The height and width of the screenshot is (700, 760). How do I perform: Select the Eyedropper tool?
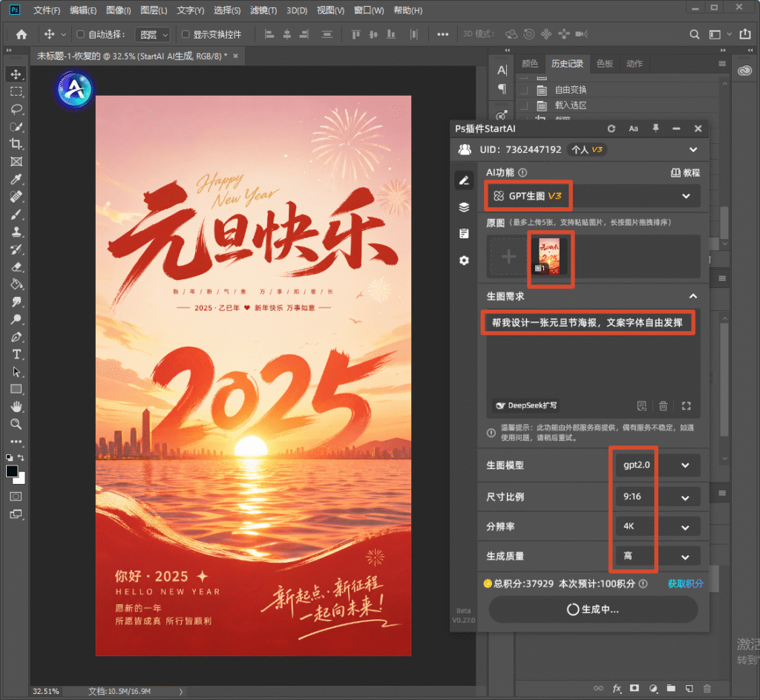[16, 179]
